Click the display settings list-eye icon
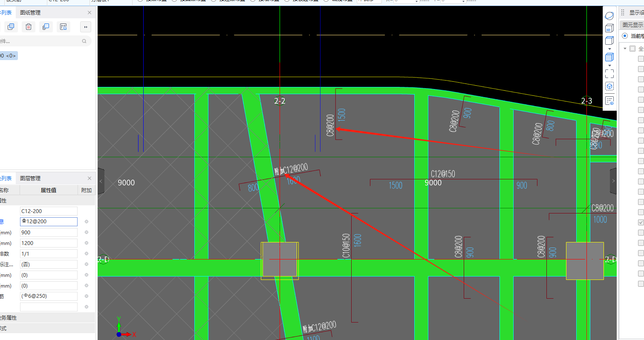This screenshot has width=644, height=340. (x=609, y=101)
